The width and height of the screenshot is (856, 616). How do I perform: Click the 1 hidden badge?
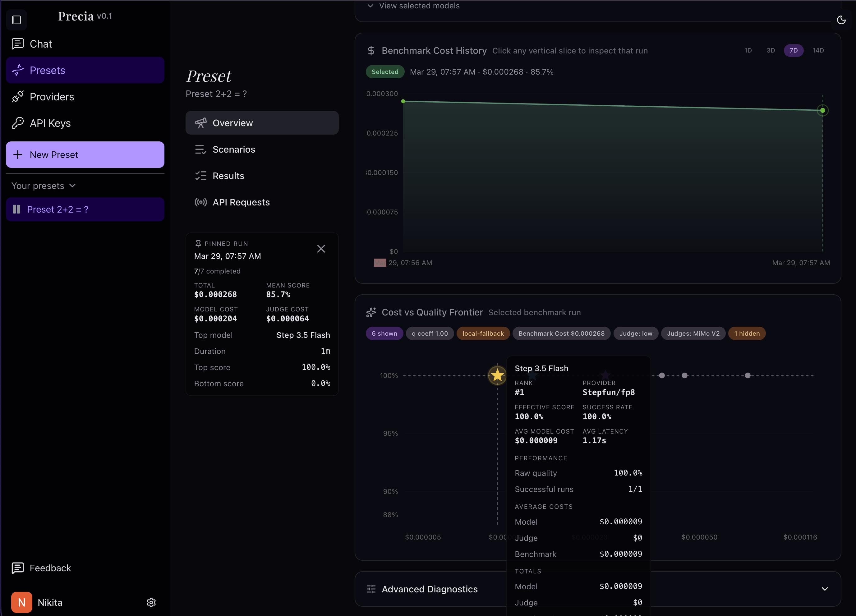click(x=746, y=333)
